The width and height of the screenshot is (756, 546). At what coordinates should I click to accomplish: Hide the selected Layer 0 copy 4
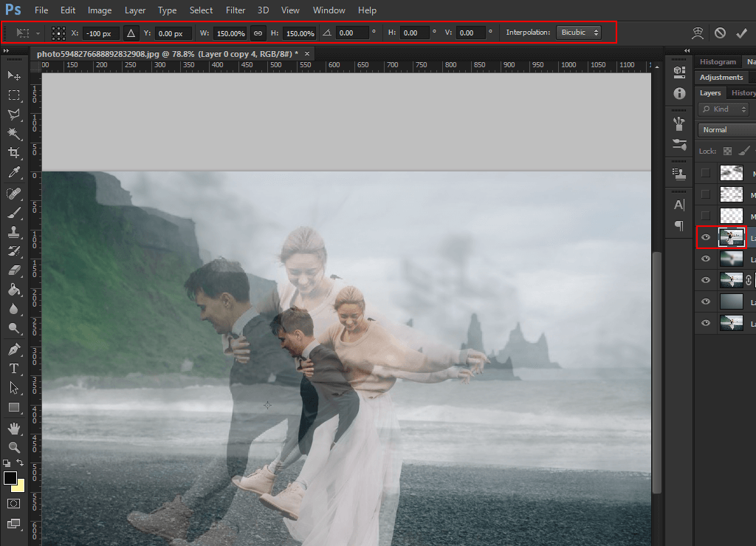(706, 237)
